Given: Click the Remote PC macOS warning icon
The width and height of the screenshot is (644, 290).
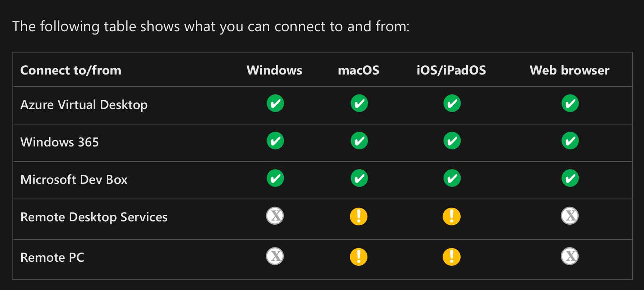Looking at the screenshot, I should 359,257.
